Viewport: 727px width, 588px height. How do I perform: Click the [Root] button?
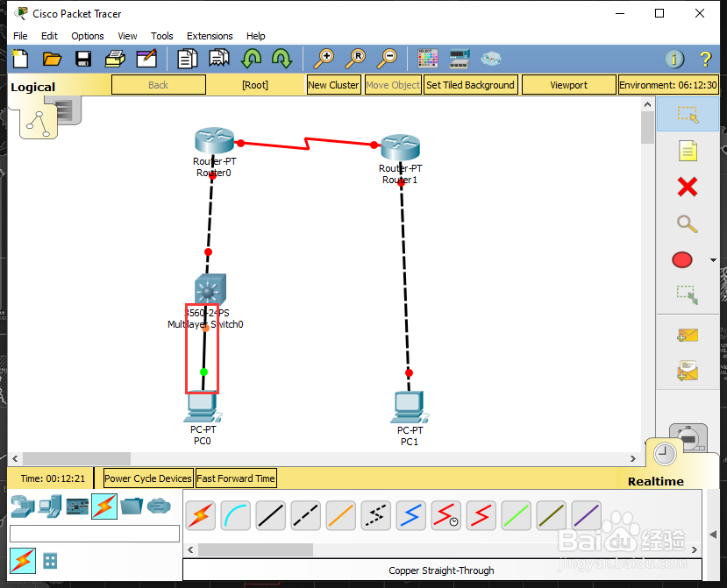(255, 85)
